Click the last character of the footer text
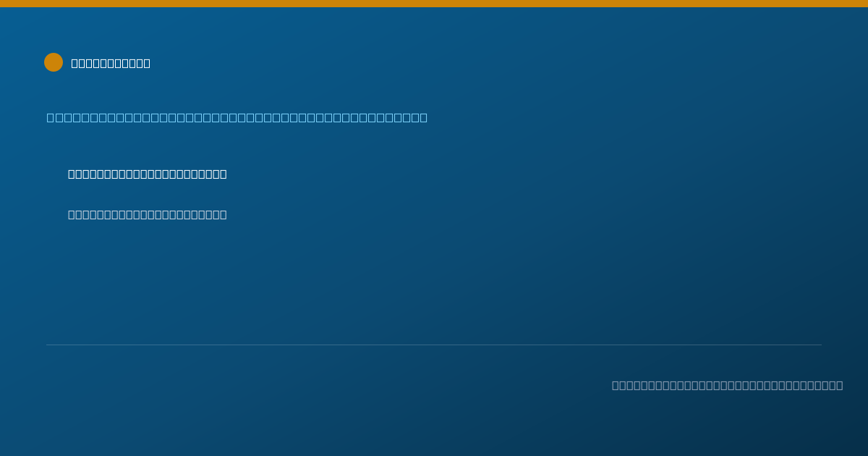 click(x=839, y=385)
